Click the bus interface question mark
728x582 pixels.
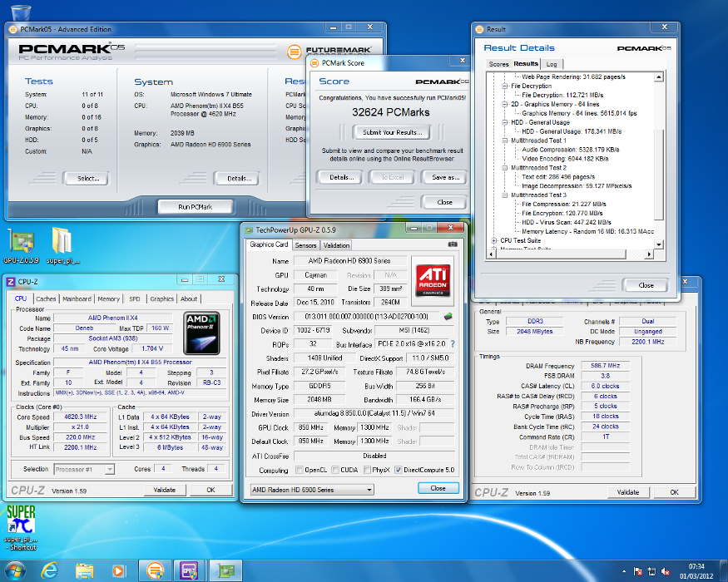pos(453,344)
